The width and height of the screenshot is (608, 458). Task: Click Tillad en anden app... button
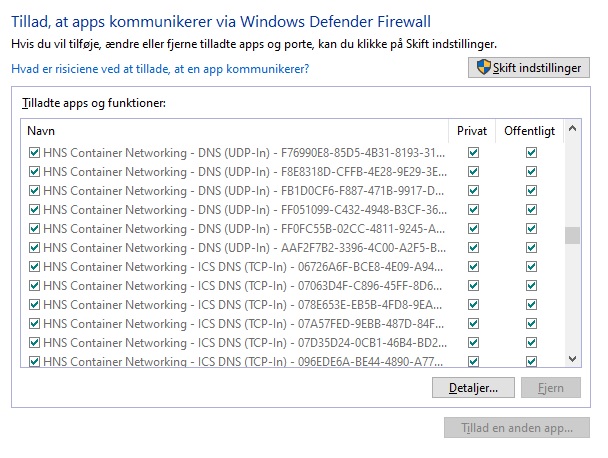517,428
